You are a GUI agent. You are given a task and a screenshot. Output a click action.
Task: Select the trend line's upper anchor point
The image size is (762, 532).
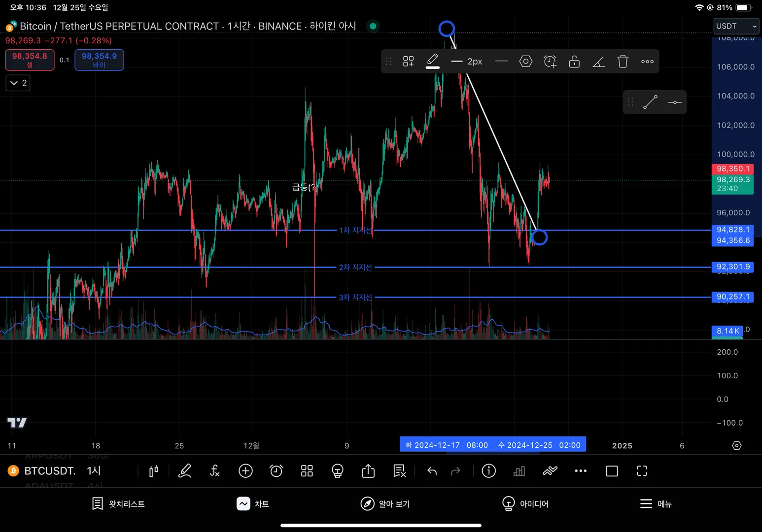tap(447, 29)
